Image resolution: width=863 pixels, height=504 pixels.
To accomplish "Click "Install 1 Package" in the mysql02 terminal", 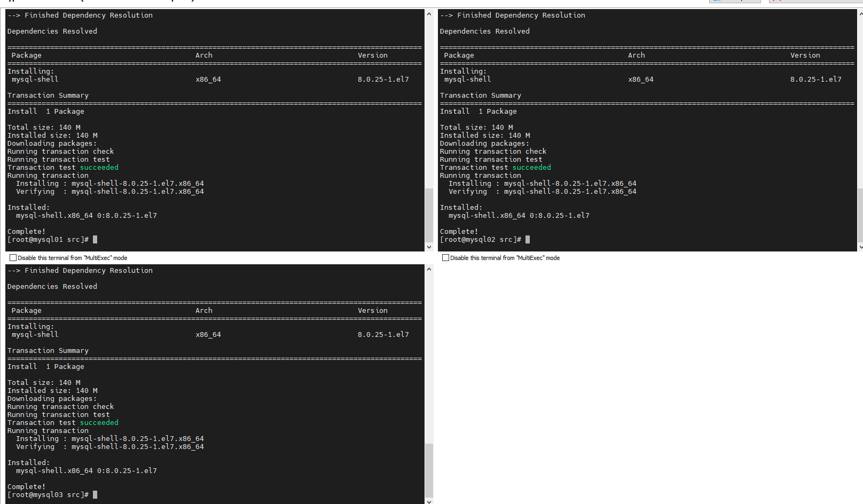I will tap(478, 112).
